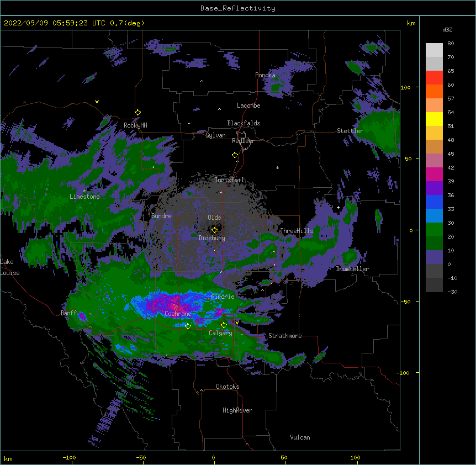The height and width of the screenshot is (465, 476).
Task: Click the ThreeHills label
Action: pos(297,231)
